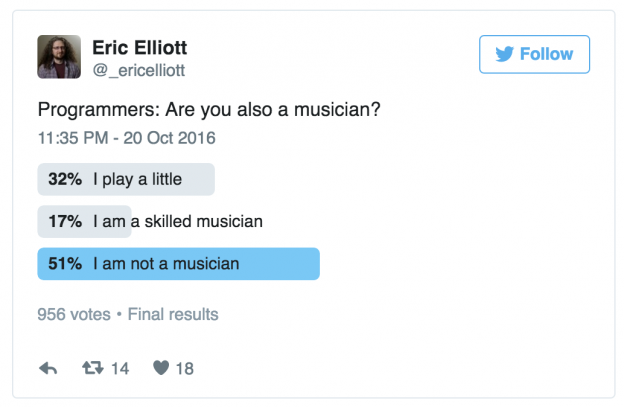Click the tweet text 'Programmers: Are you also a musician?'
Screen dimensions: 624x407
pos(209,109)
